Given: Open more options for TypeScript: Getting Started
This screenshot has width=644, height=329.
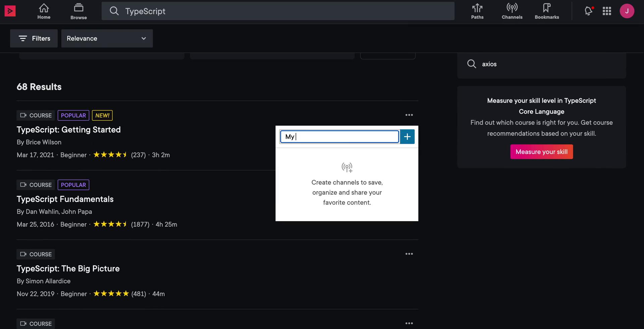Looking at the screenshot, I should 409,115.
